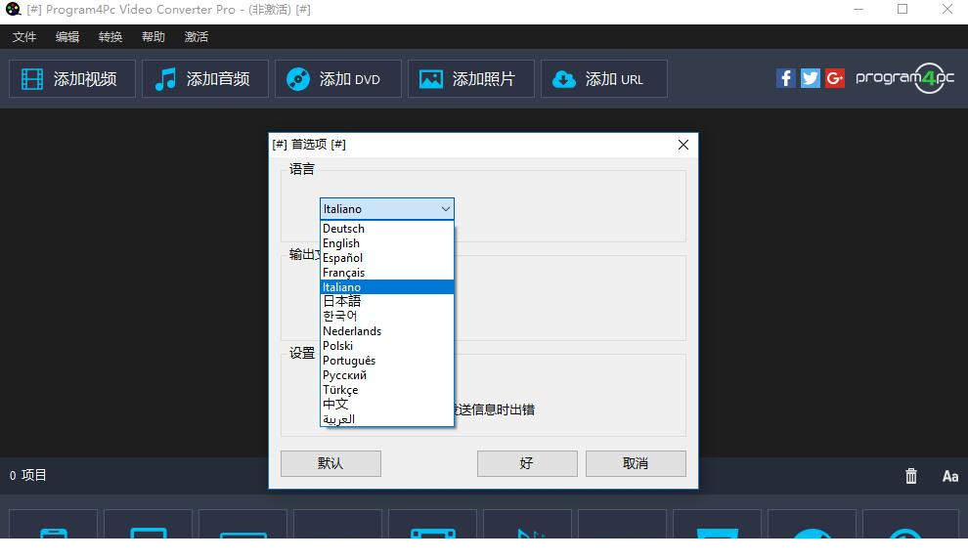The height and width of the screenshot is (560, 968).
Task: Select Português from language list
Action: tap(387, 361)
